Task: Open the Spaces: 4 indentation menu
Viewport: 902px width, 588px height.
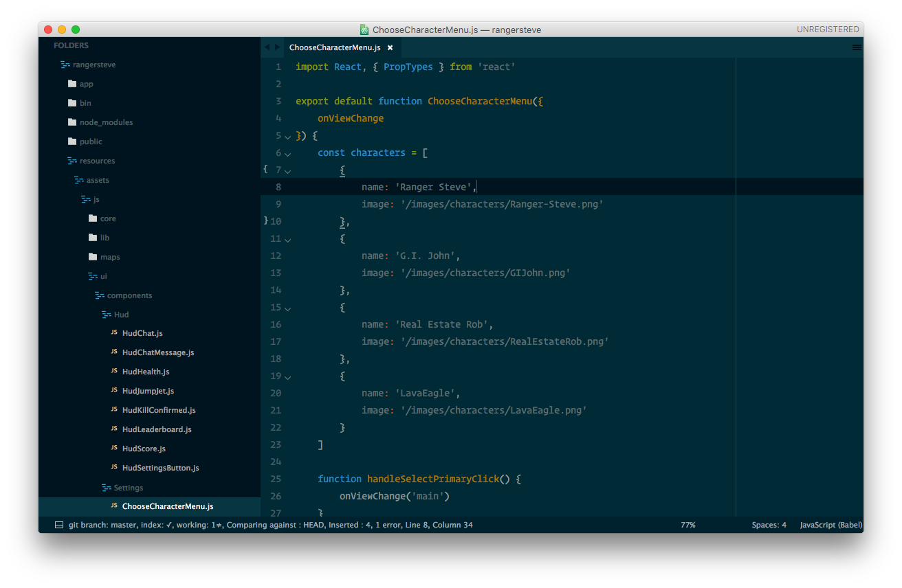Action: 769,525
